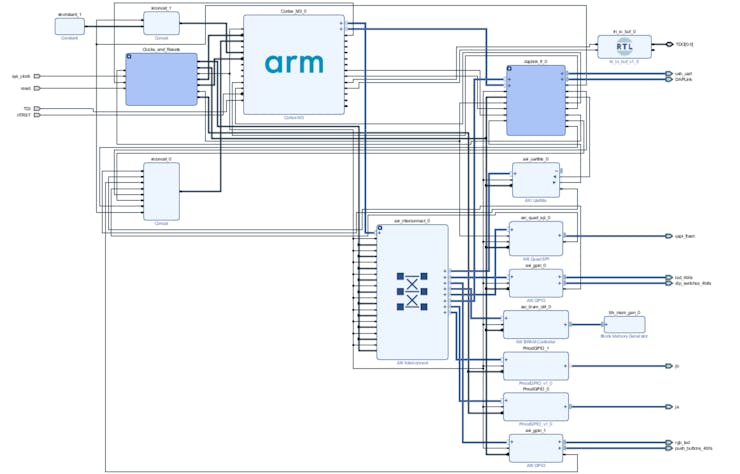
Task: Click the sys_clock input port
Action: (x=37, y=76)
